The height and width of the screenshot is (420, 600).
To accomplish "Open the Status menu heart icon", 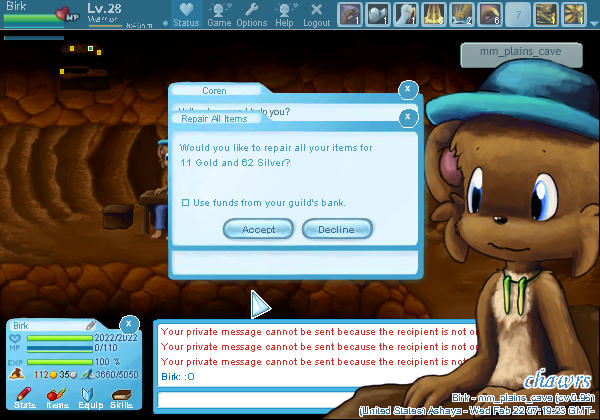I will 185,13.
